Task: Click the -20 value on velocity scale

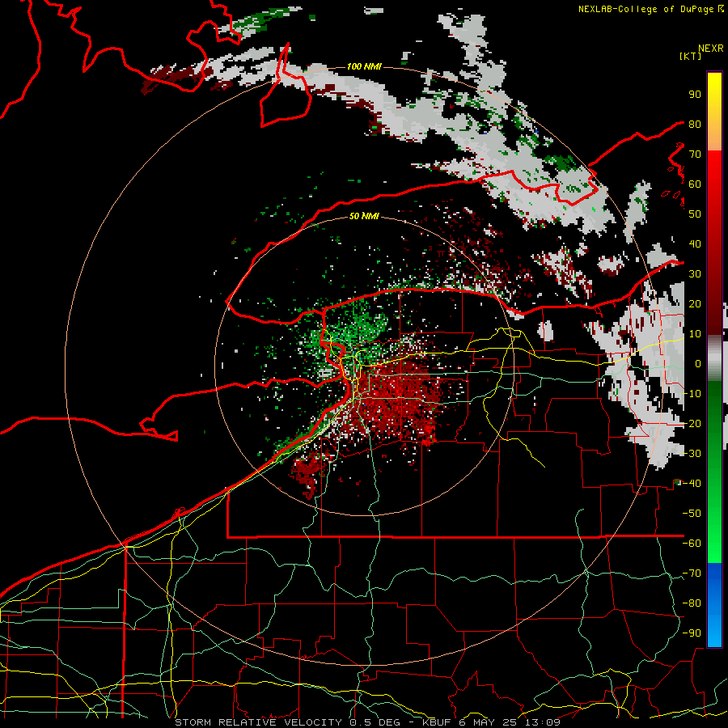Action: 692,423
